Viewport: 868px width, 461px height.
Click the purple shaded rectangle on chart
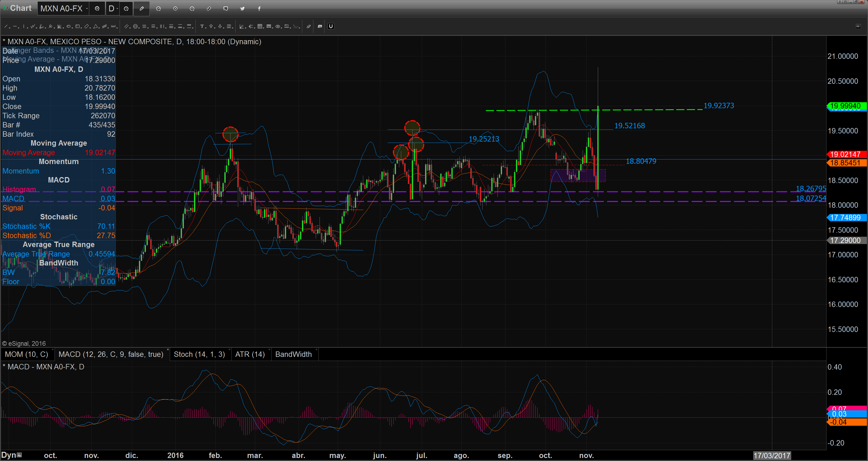tap(578, 175)
